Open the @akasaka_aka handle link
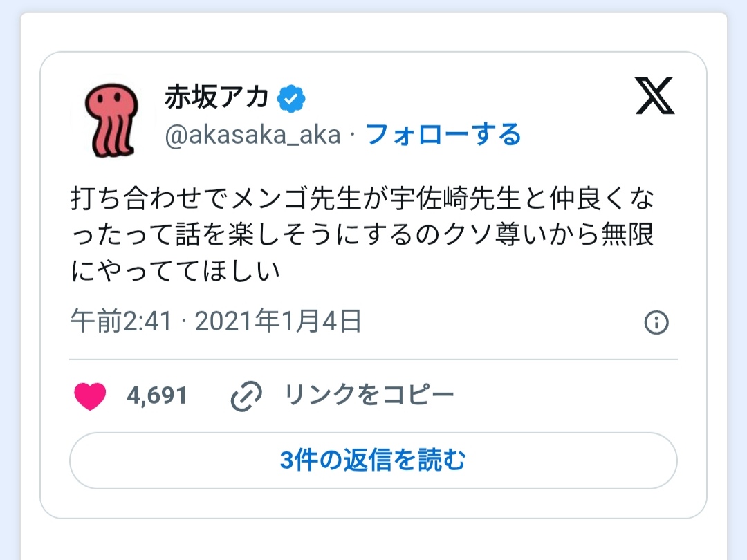 252,135
